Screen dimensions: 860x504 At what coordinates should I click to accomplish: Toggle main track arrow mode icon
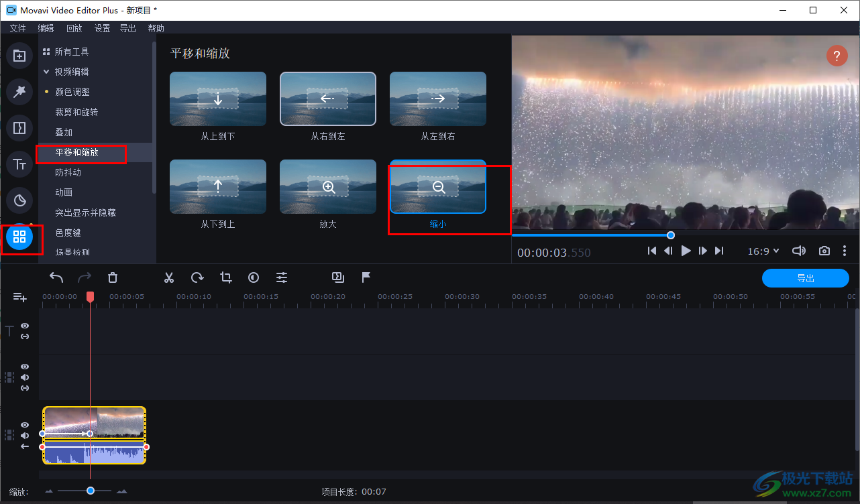click(x=25, y=446)
